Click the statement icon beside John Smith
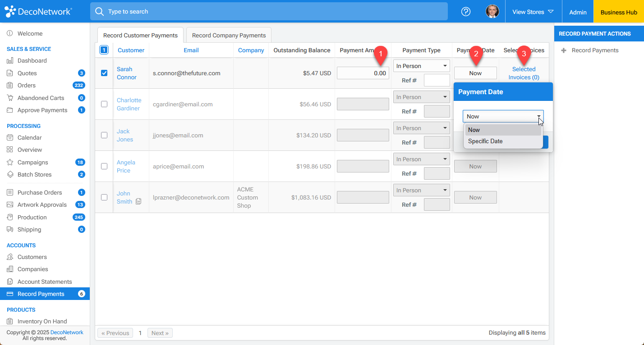644x345 pixels. pos(138,201)
